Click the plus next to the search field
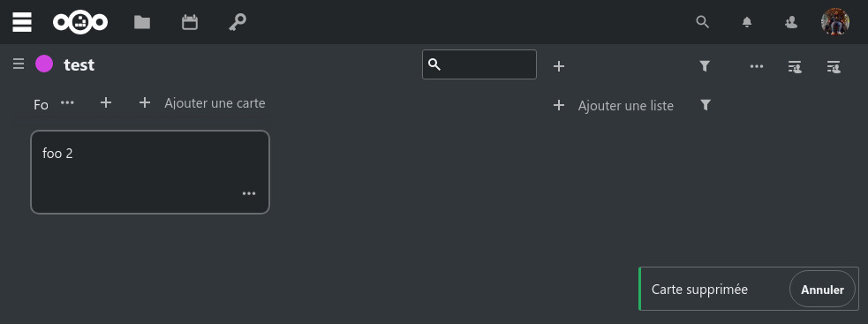The image size is (868, 324). (x=559, y=66)
